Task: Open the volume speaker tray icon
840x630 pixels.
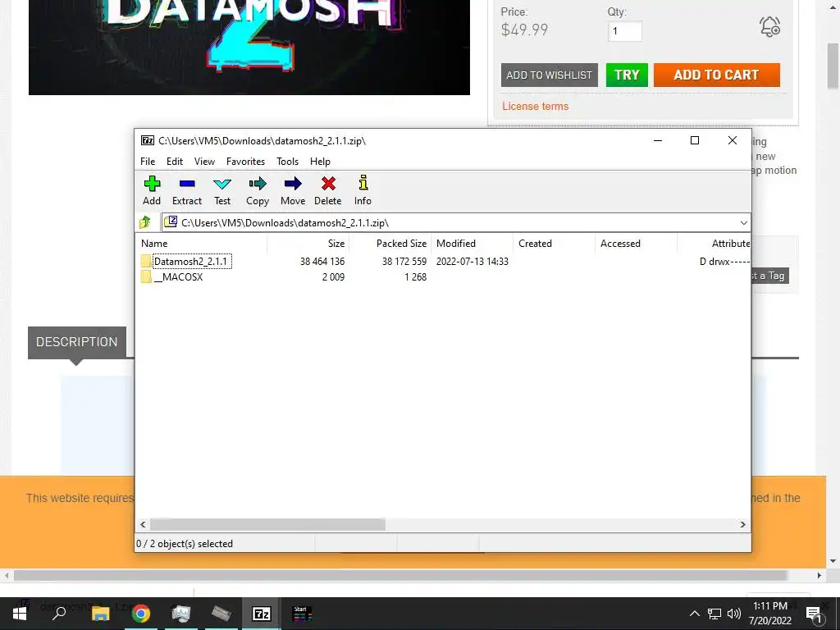Action: coord(734,614)
